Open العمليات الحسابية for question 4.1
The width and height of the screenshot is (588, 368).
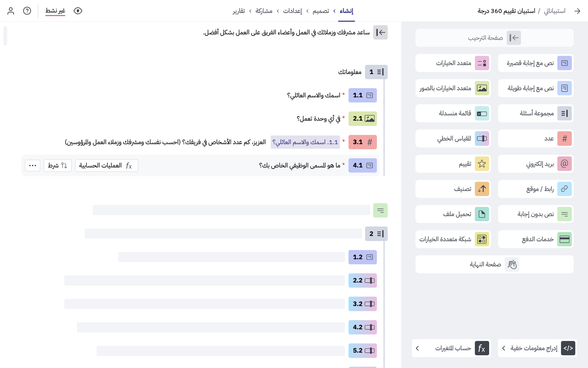[106, 165]
